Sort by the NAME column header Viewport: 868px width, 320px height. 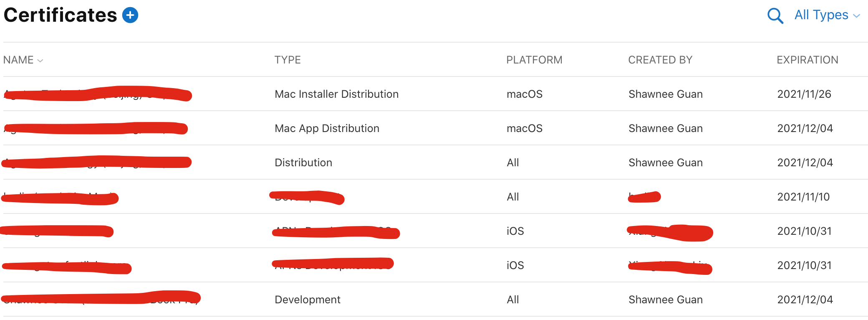(19, 60)
